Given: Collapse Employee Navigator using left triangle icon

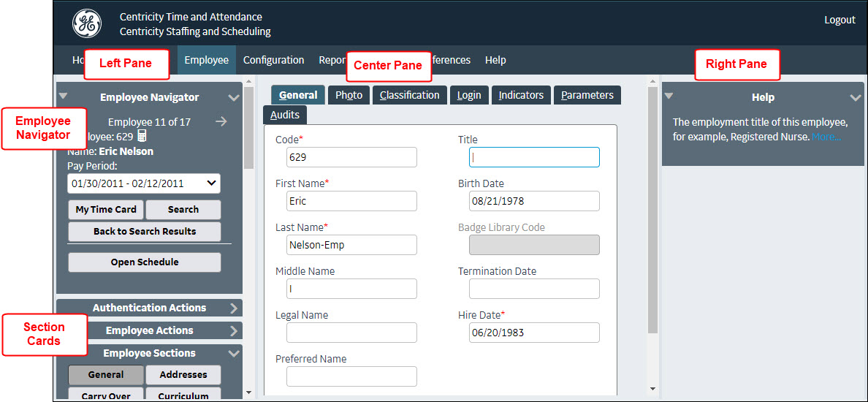Looking at the screenshot, I should [63, 96].
